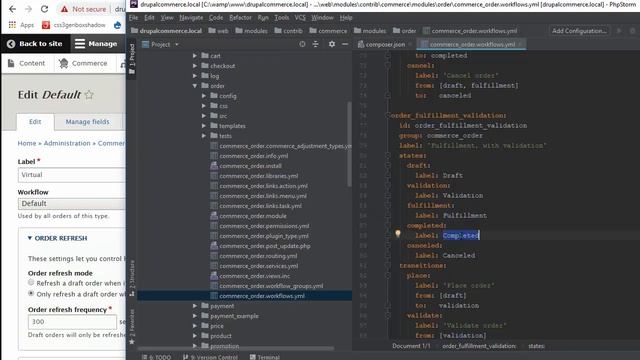Viewport: 640px width, 360px height.
Task: Select the commerce_order.workflows.yml editor tab
Action: 472,44
